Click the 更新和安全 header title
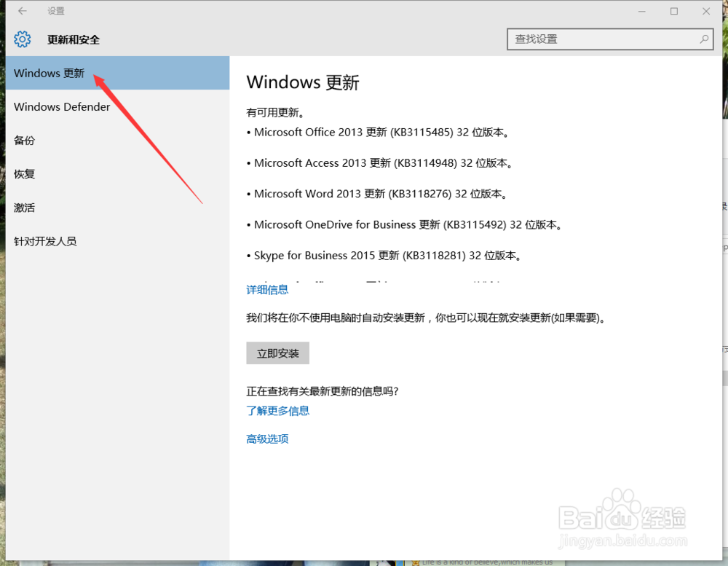The height and width of the screenshot is (566, 728). click(x=74, y=39)
